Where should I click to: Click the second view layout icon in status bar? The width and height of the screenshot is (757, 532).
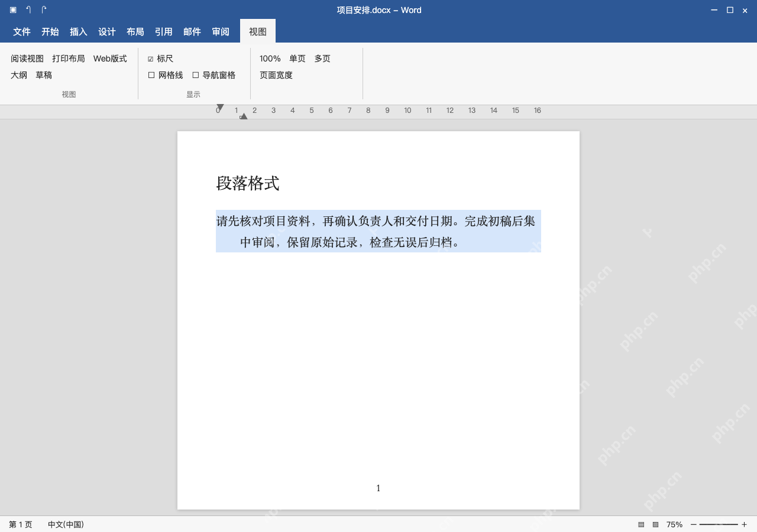[655, 524]
